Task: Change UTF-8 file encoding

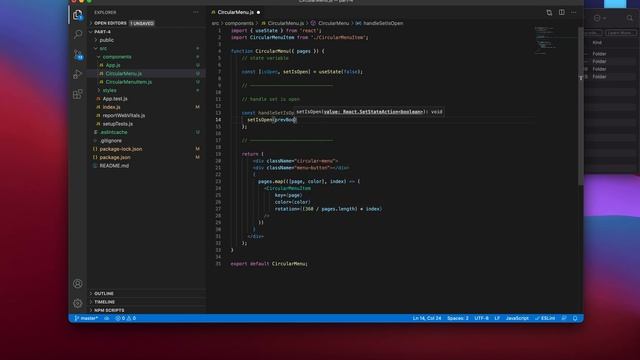Action: (x=481, y=318)
